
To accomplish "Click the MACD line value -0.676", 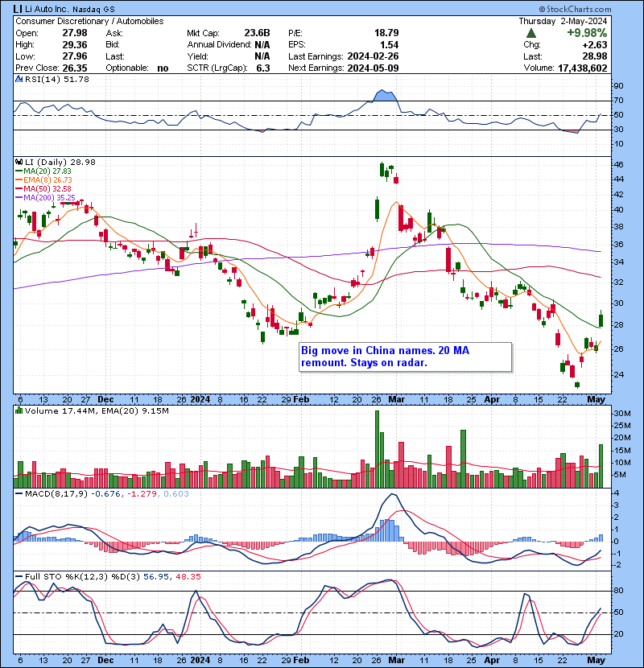I will click(105, 494).
